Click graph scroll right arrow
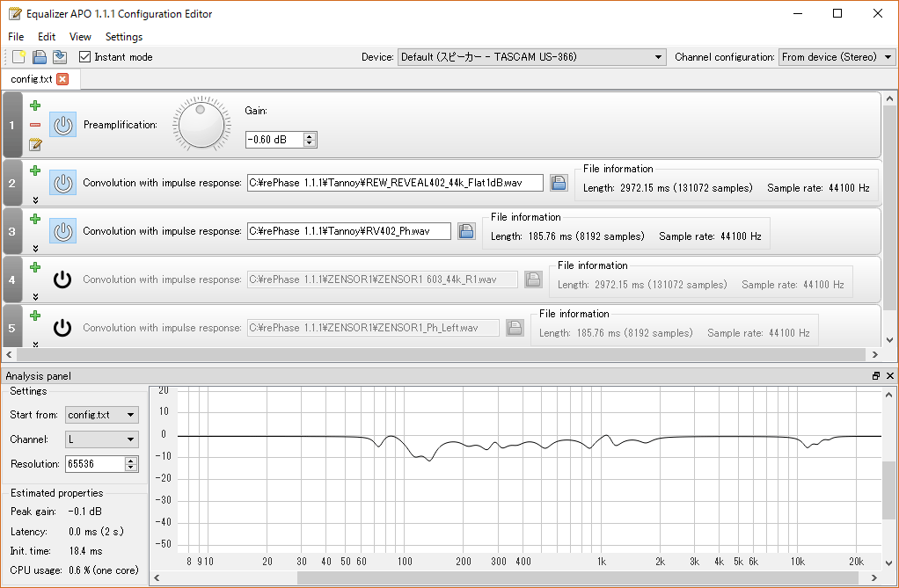Screen dimensions: 899x588 pyautogui.click(x=875, y=577)
